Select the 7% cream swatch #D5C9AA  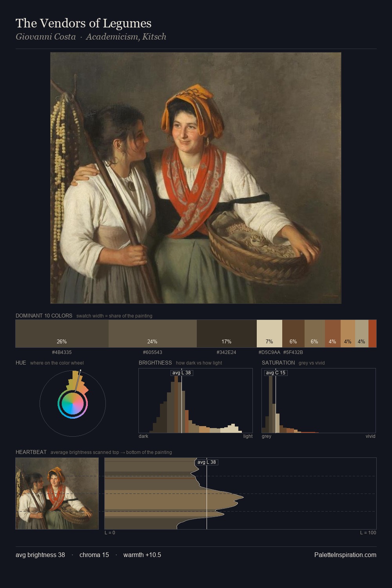point(269,334)
